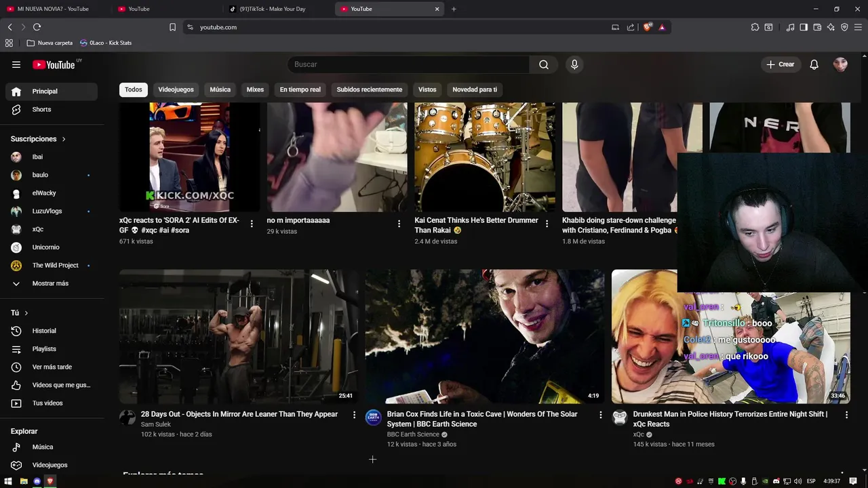Open '28 Days Out' video title
The image size is (868, 488).
[239, 414]
